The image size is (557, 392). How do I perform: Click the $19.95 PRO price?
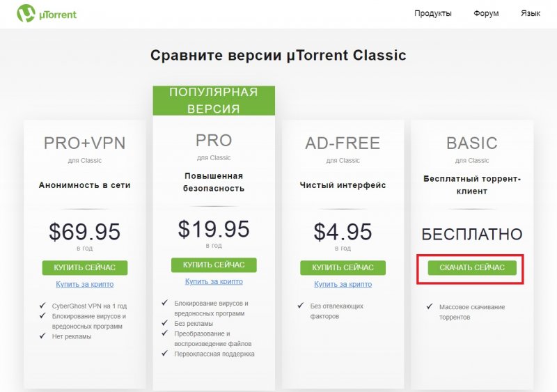coord(214,228)
